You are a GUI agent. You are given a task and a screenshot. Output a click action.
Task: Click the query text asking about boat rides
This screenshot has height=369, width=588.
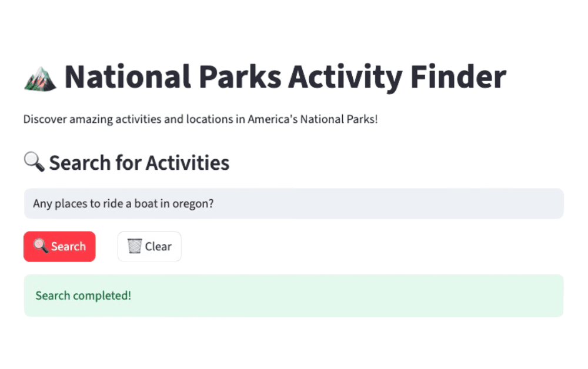point(123,203)
